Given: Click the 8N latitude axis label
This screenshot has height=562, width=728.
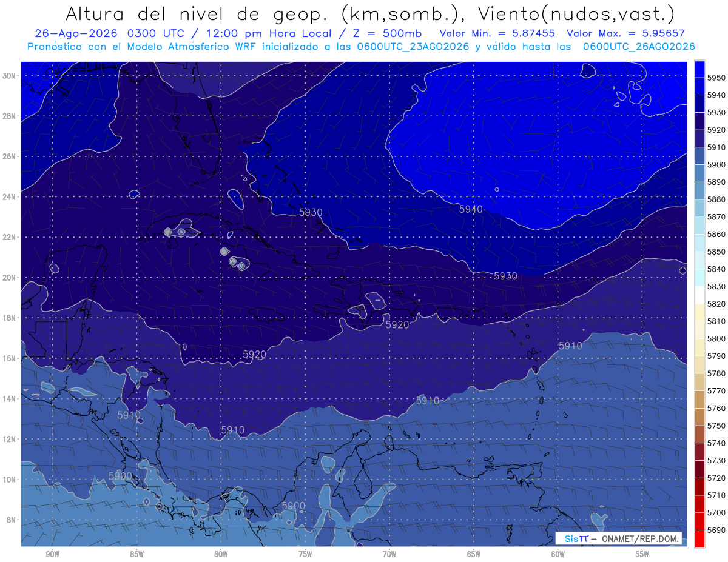Looking at the screenshot, I should (x=11, y=520).
